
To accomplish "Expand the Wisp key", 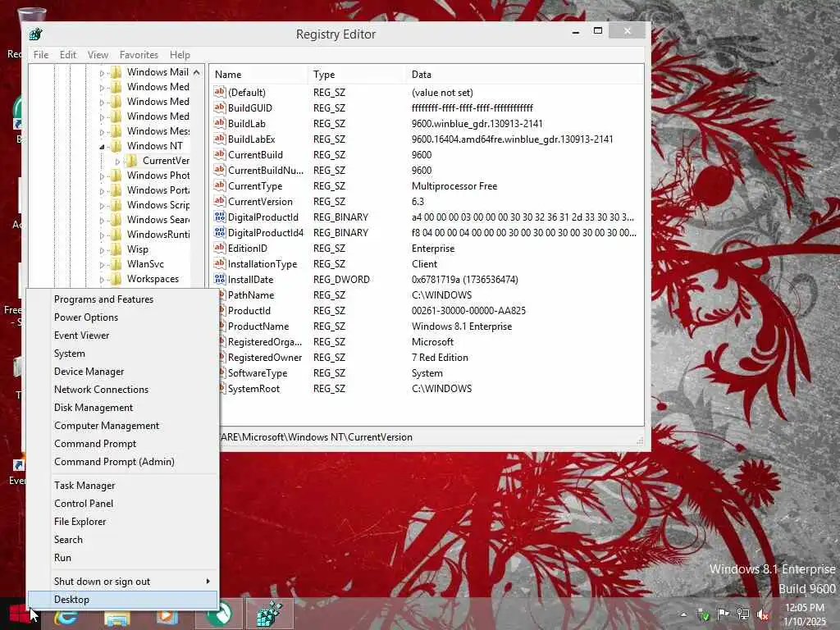I will click(x=102, y=249).
